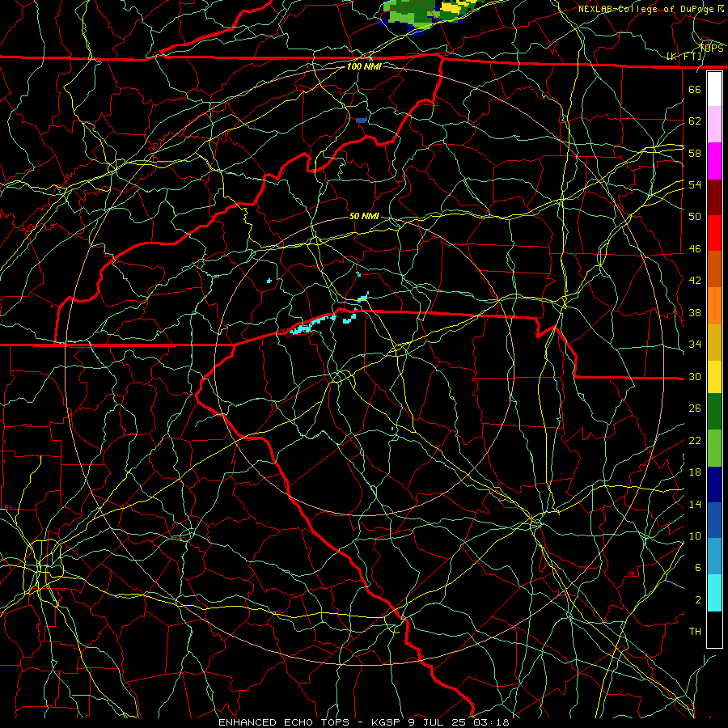This screenshot has width=728, height=728.
Task: Pick the light orange legend block
Action: click(x=714, y=306)
